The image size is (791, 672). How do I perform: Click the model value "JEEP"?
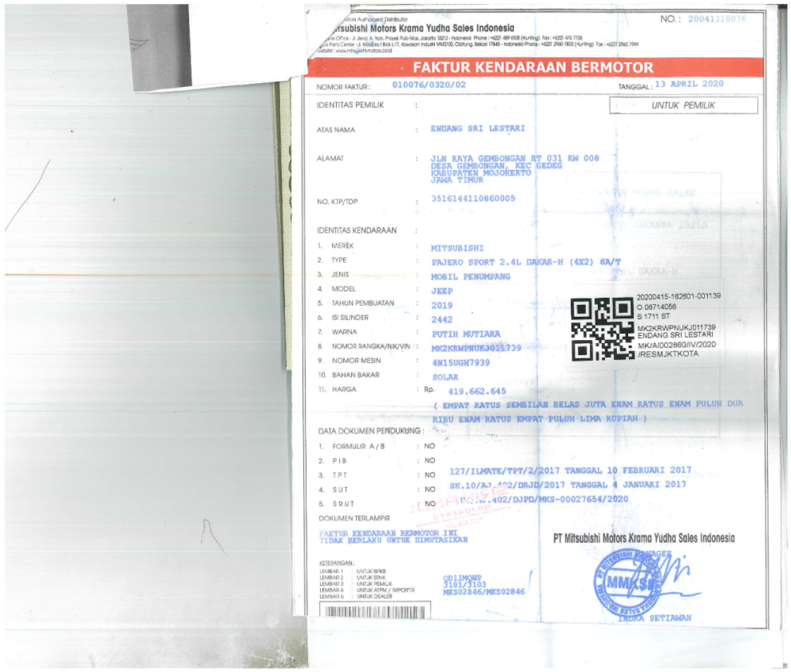442,291
